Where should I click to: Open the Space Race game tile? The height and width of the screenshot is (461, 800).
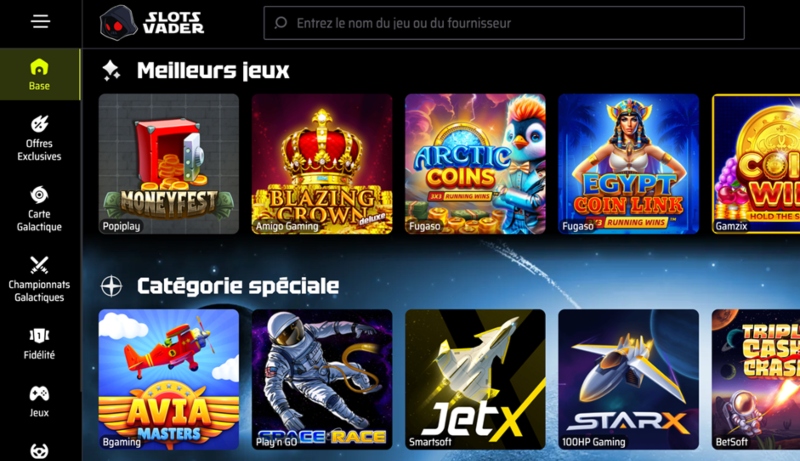[x=322, y=379]
